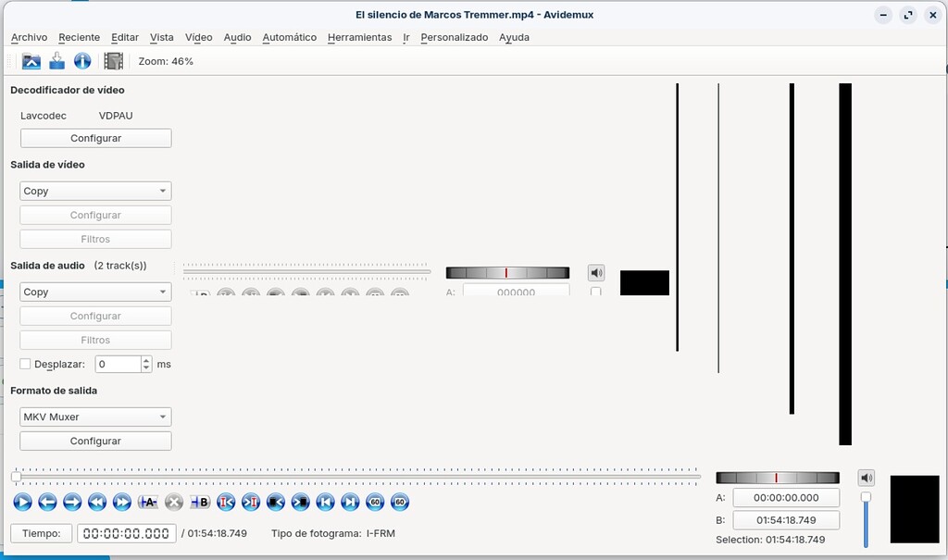This screenshot has height=560, width=948.
Task: Save the output video using the toolbar icon
Action: coord(56,60)
